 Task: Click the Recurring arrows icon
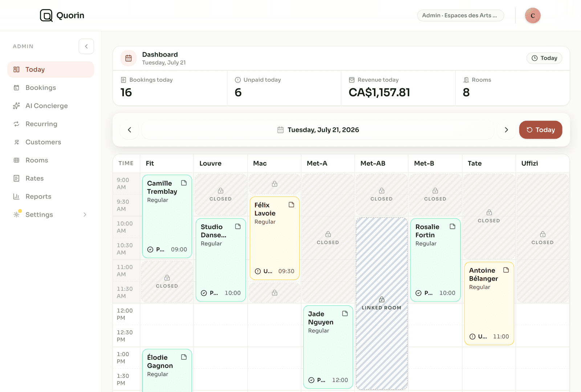(16, 124)
